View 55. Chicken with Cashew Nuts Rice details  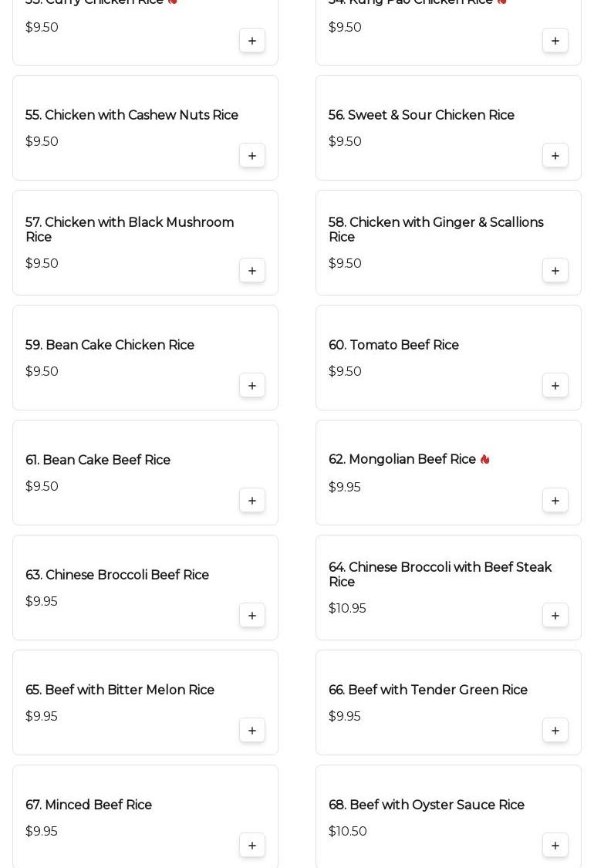pos(132,115)
